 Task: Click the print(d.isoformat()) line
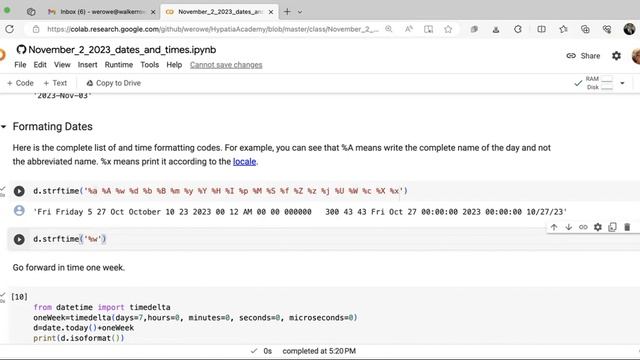[79, 338]
